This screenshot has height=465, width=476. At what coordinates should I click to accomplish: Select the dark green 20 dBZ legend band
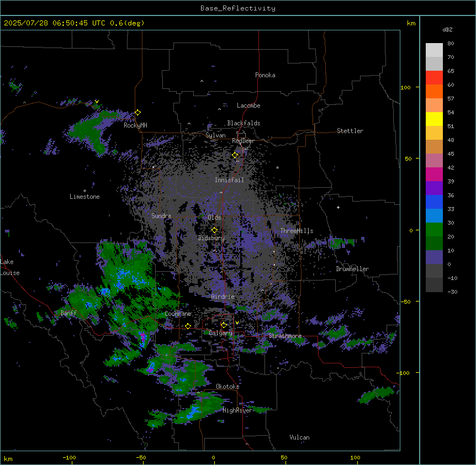(434, 243)
